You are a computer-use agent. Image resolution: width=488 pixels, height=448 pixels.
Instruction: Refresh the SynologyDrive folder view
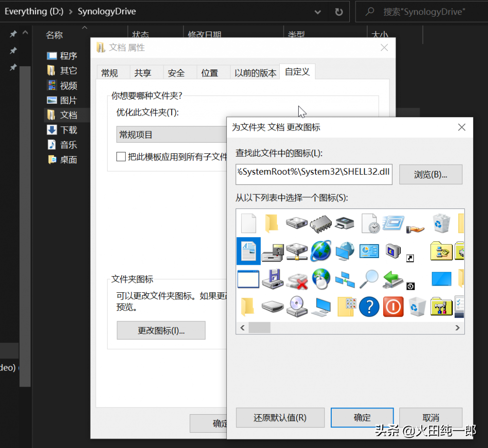click(x=339, y=12)
